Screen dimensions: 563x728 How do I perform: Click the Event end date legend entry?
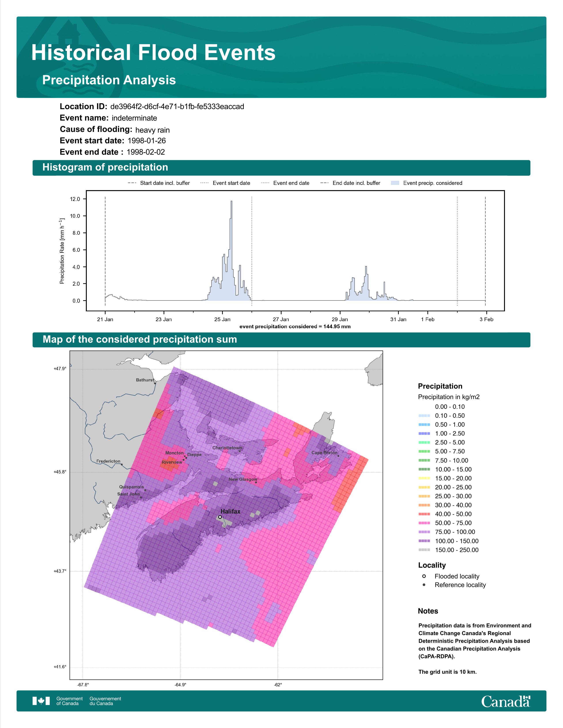[285, 183]
